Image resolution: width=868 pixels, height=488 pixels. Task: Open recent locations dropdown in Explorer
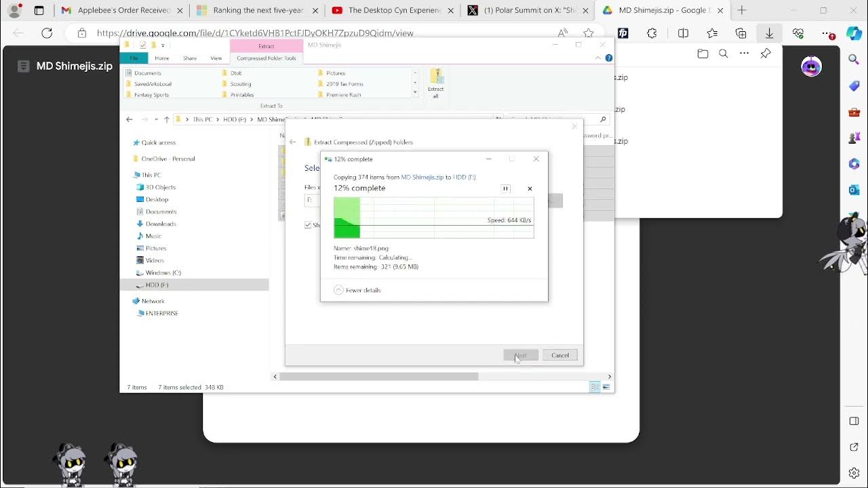[x=157, y=119]
